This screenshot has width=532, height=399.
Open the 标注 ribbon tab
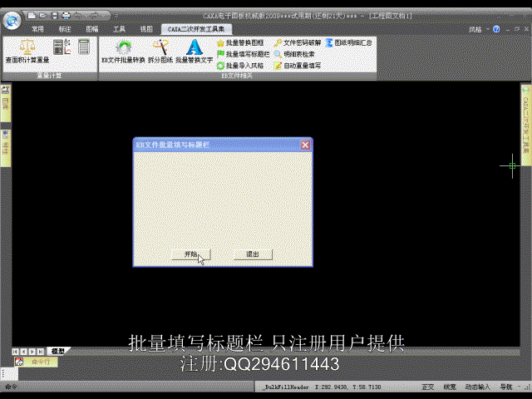pyautogui.click(x=65, y=29)
